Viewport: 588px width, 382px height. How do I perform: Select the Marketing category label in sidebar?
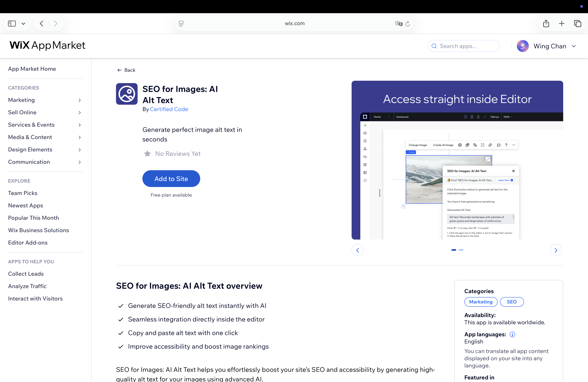pyautogui.click(x=21, y=100)
